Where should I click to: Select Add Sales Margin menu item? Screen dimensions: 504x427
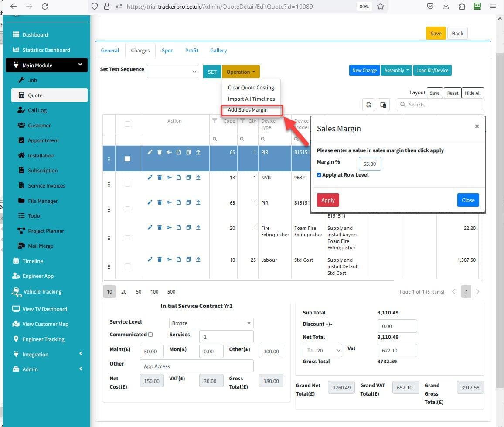(248, 110)
